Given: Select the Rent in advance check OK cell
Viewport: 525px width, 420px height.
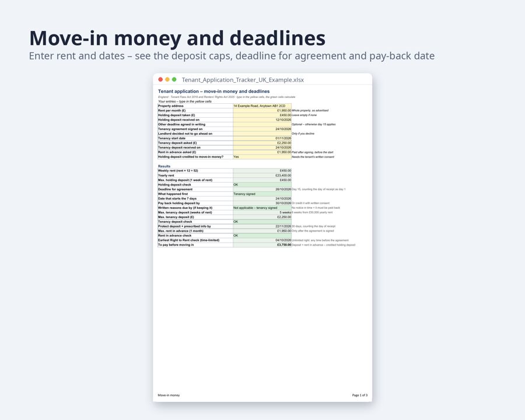Looking at the screenshot, I should [262, 236].
